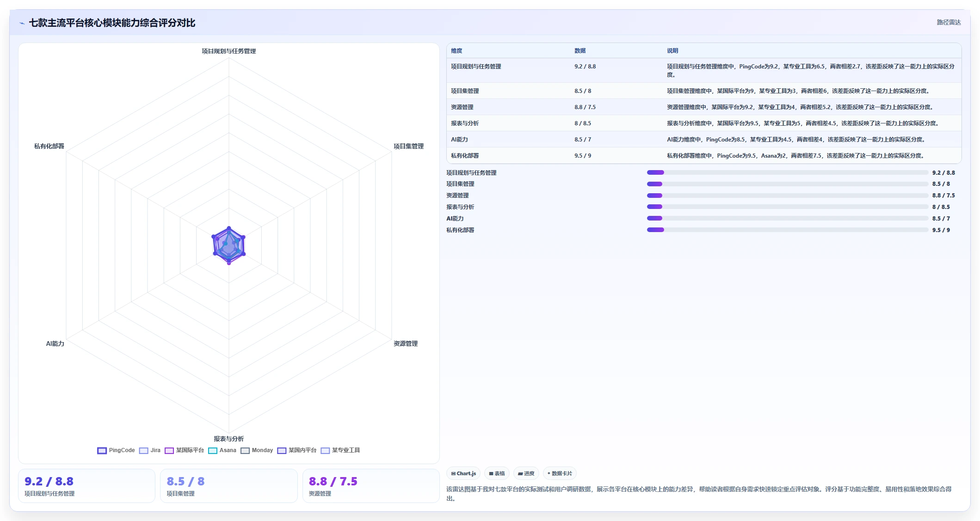
Task: Open the 8.5 / 8 项目集管理 data card
Action: 228,486
